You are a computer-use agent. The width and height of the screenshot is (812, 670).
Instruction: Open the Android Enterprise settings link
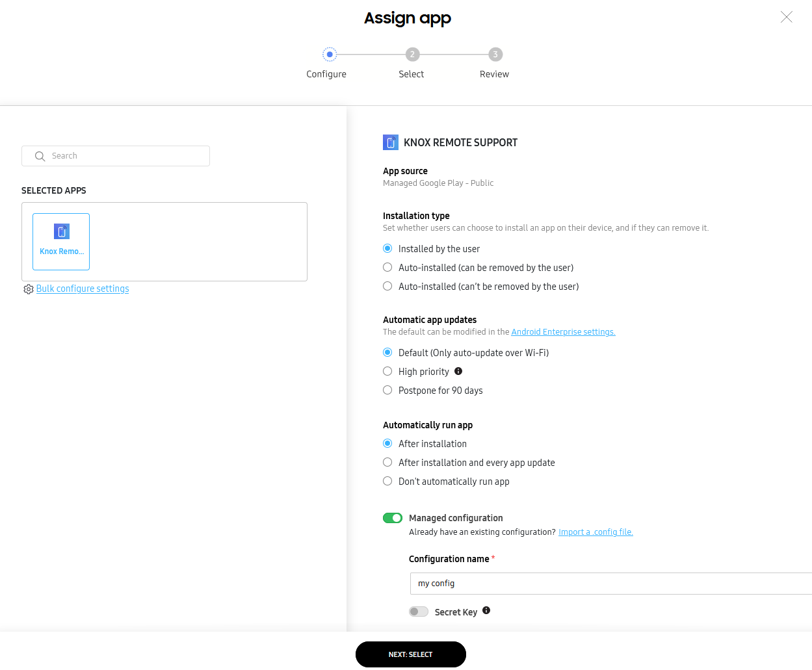pyautogui.click(x=563, y=331)
